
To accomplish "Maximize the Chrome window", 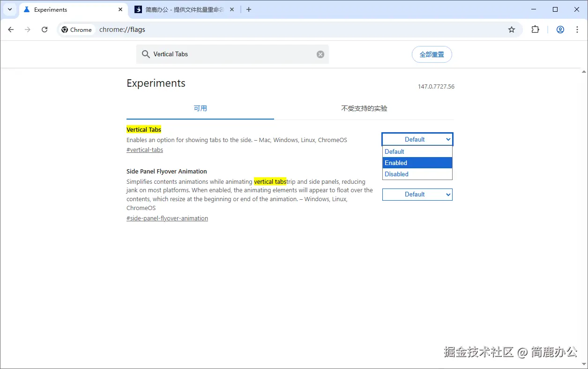I will click(x=555, y=9).
